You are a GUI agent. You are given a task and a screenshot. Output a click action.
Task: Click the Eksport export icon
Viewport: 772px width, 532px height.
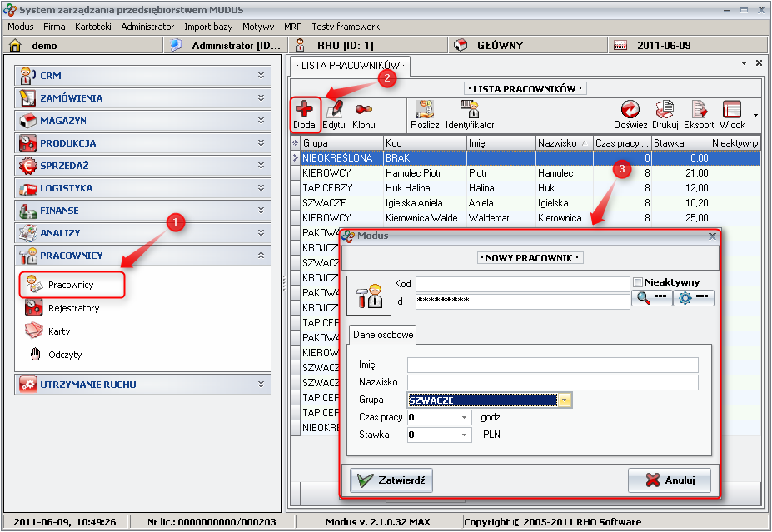pyautogui.click(x=699, y=109)
